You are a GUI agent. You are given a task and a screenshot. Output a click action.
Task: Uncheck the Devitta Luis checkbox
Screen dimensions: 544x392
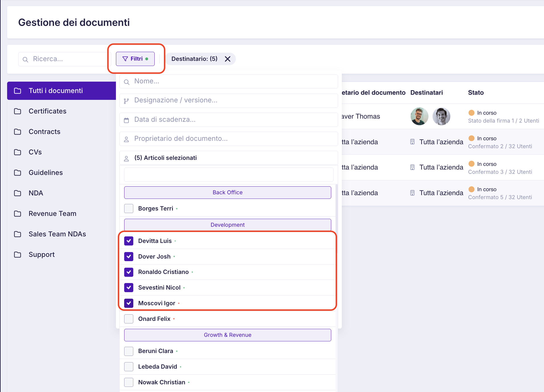tap(129, 241)
